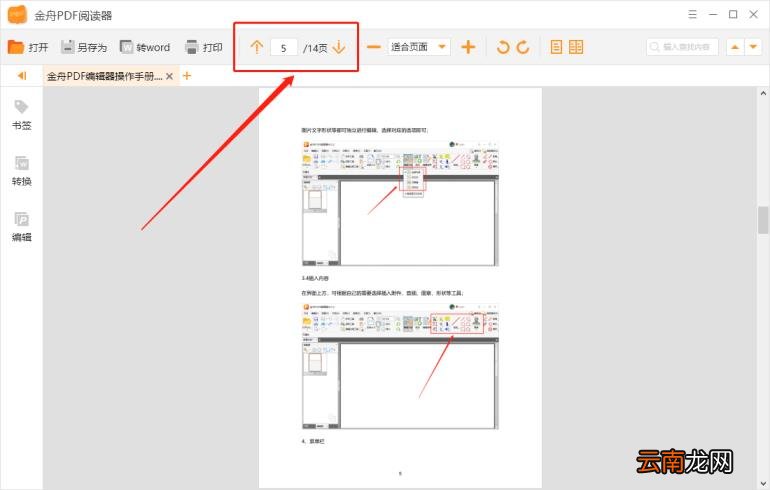Click the Open folder icon
Image resolution: width=770 pixels, height=490 pixels.
coord(16,47)
